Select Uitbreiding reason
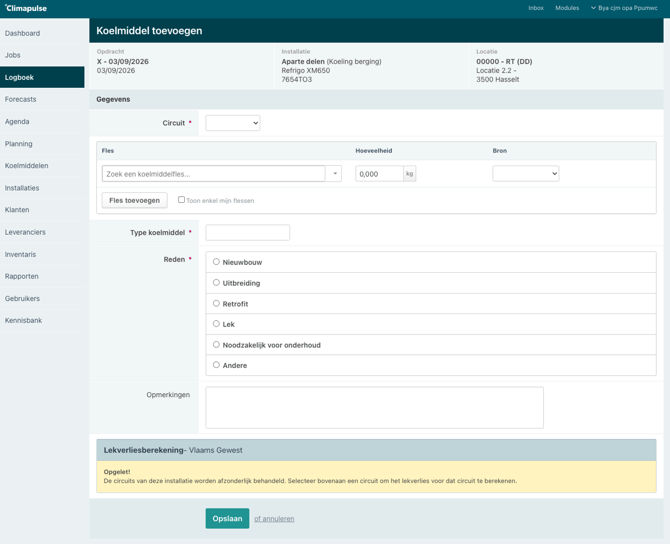 pyautogui.click(x=216, y=282)
